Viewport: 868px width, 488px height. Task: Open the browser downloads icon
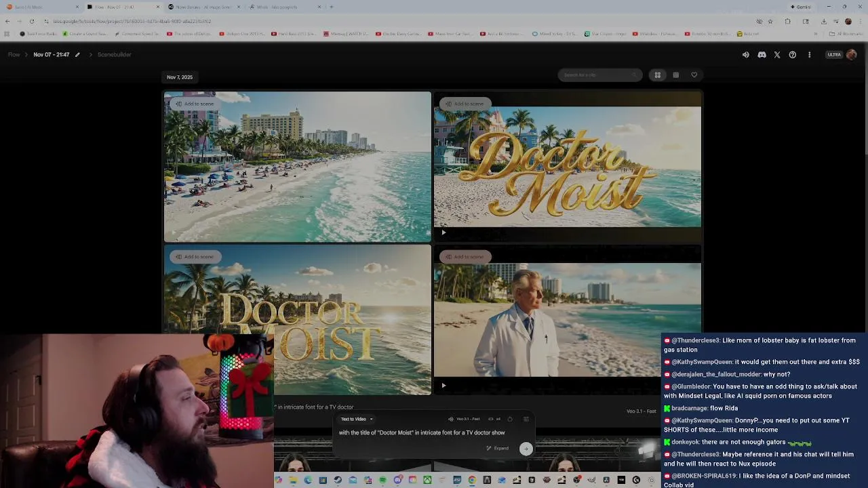click(823, 21)
